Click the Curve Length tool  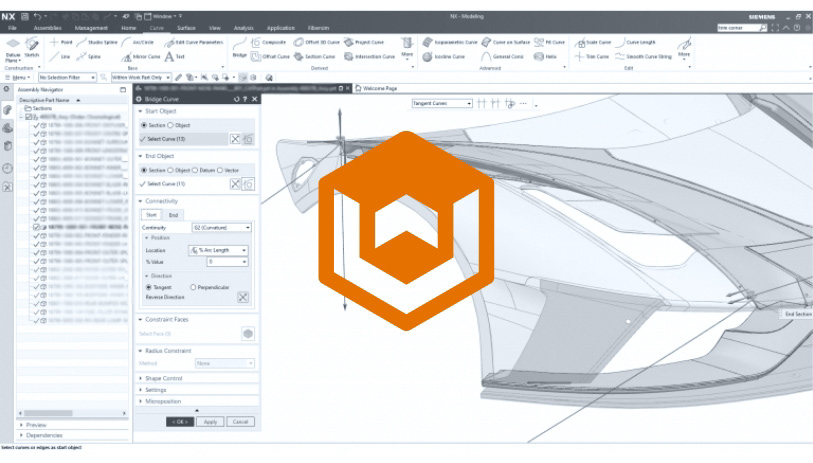click(x=636, y=42)
